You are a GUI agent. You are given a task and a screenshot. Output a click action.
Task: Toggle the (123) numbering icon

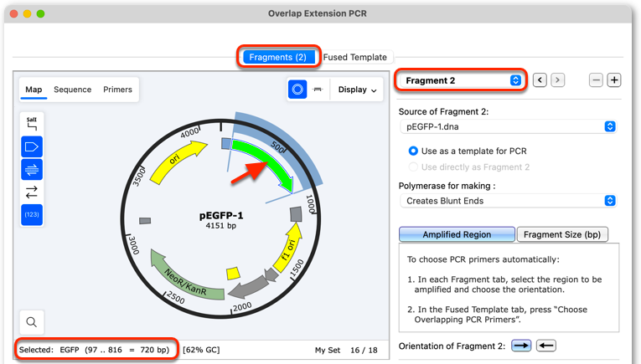[x=32, y=215]
